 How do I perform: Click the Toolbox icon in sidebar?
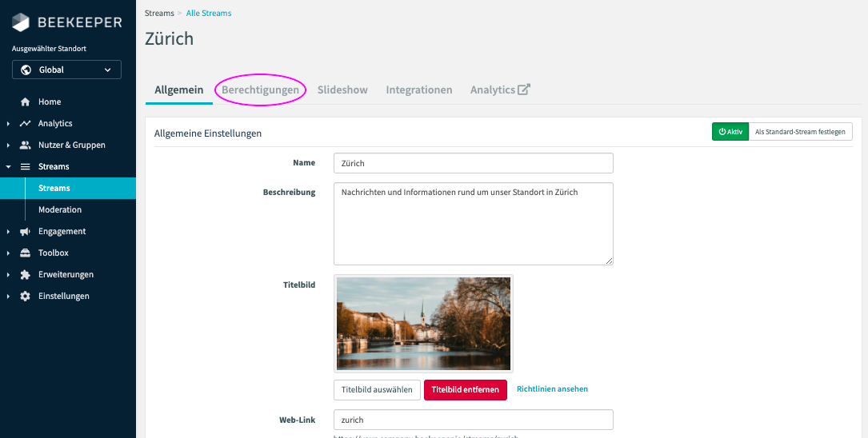[25, 253]
